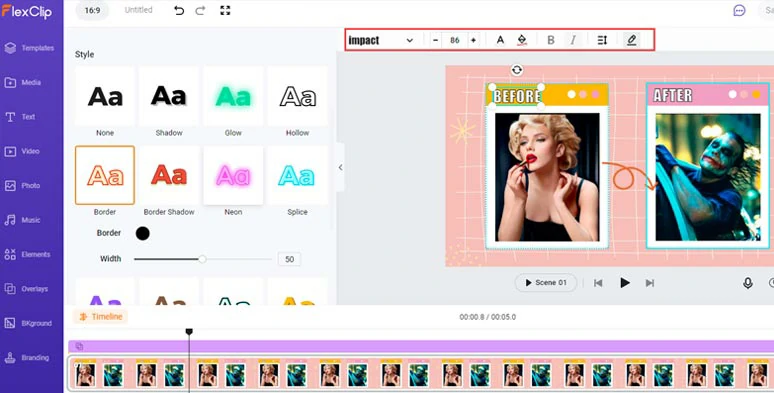774x393 pixels.
Task: Open the Media sidebar tab
Action: pos(23,82)
